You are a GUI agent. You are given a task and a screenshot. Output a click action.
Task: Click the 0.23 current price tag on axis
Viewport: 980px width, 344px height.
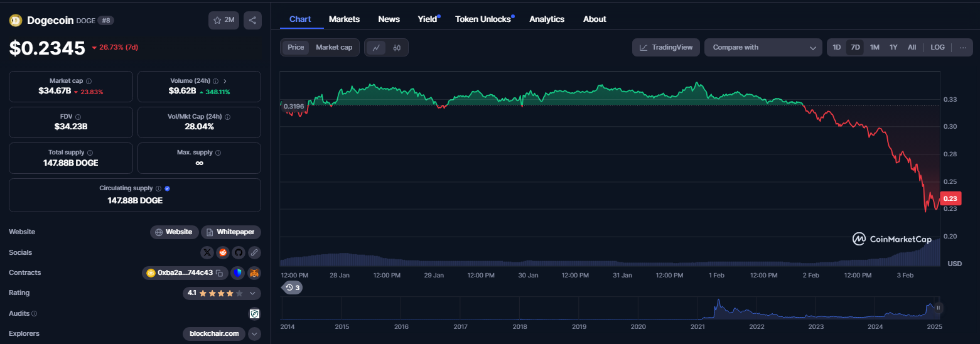pyautogui.click(x=951, y=198)
